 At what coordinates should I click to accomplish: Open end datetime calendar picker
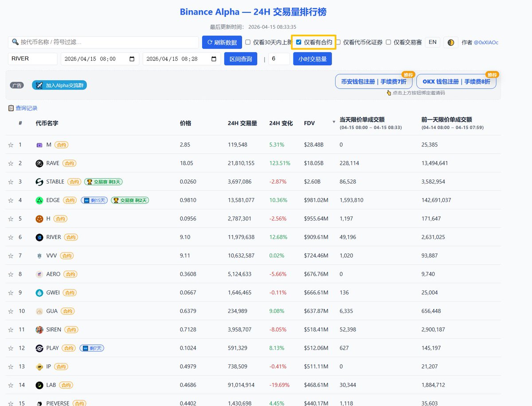click(x=213, y=59)
